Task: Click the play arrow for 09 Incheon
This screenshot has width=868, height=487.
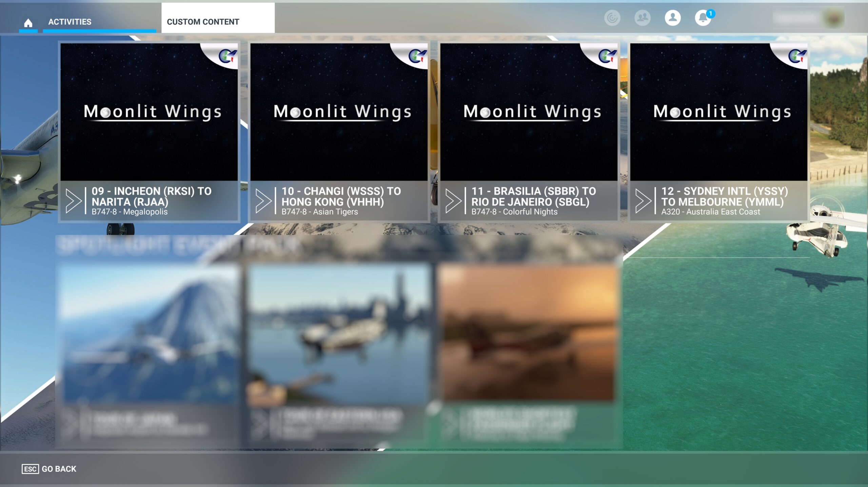Action: [74, 201]
